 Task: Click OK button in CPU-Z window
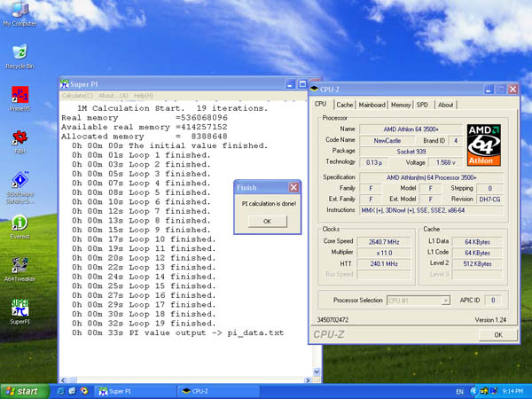(498, 334)
